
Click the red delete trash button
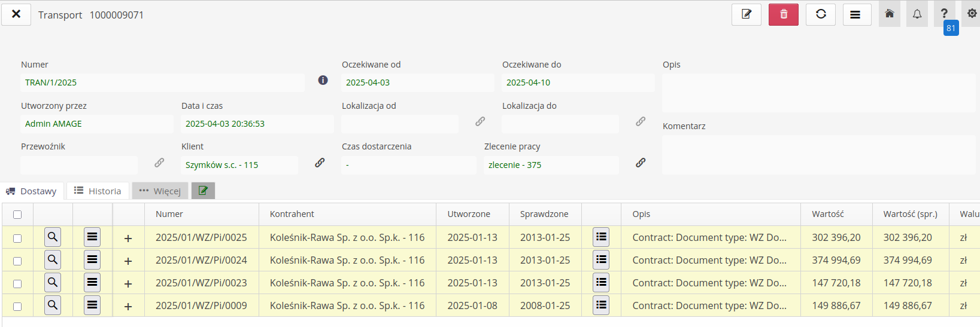(x=783, y=14)
